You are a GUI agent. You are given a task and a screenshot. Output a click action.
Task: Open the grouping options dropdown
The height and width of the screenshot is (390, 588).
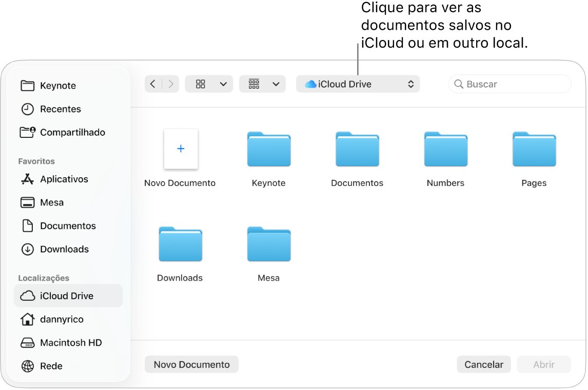(262, 84)
